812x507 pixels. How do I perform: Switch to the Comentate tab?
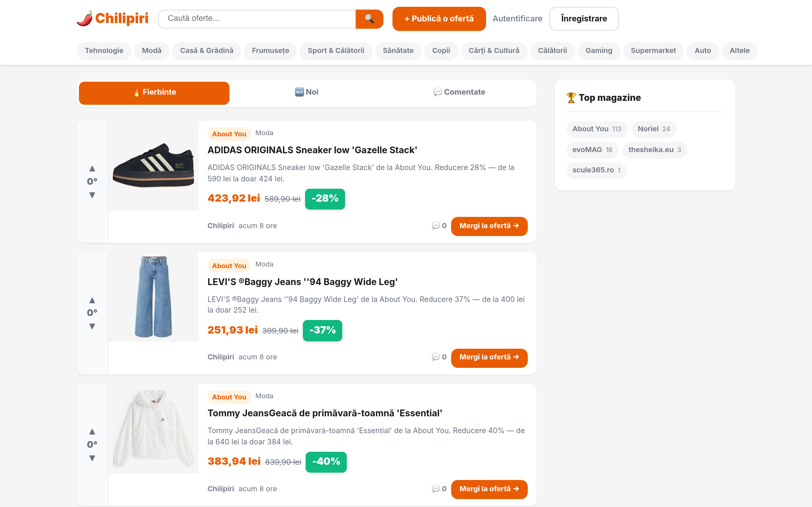pyautogui.click(x=459, y=92)
